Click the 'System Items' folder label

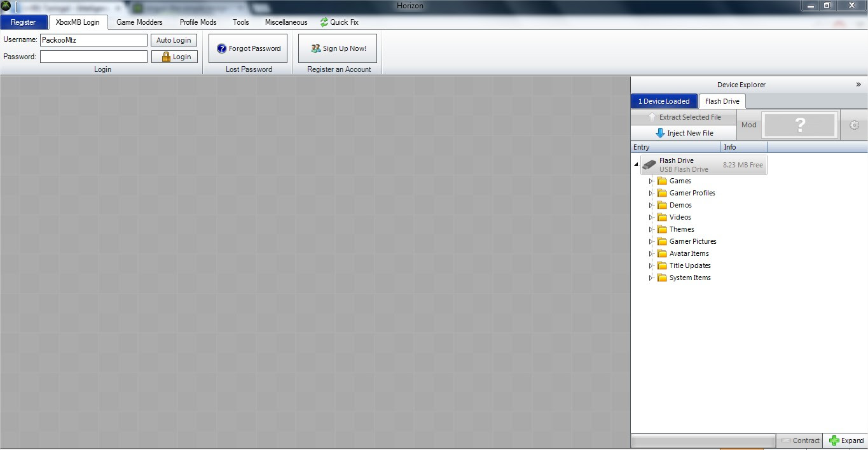point(690,278)
